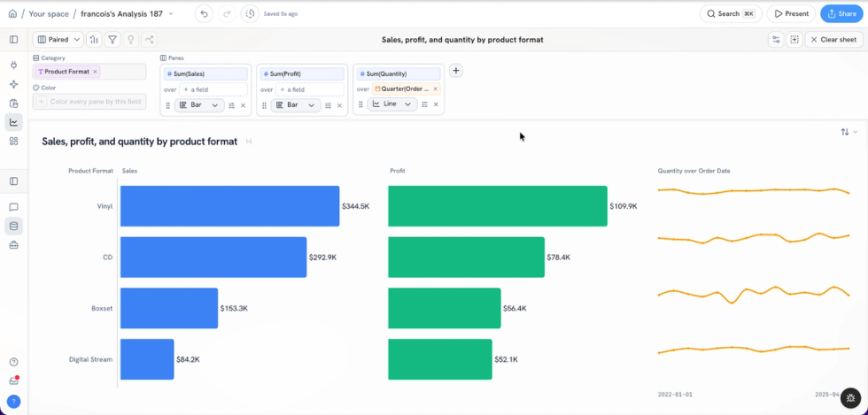Open the Your space breadcrumb link
The height and width of the screenshot is (415, 868).
(x=49, y=14)
